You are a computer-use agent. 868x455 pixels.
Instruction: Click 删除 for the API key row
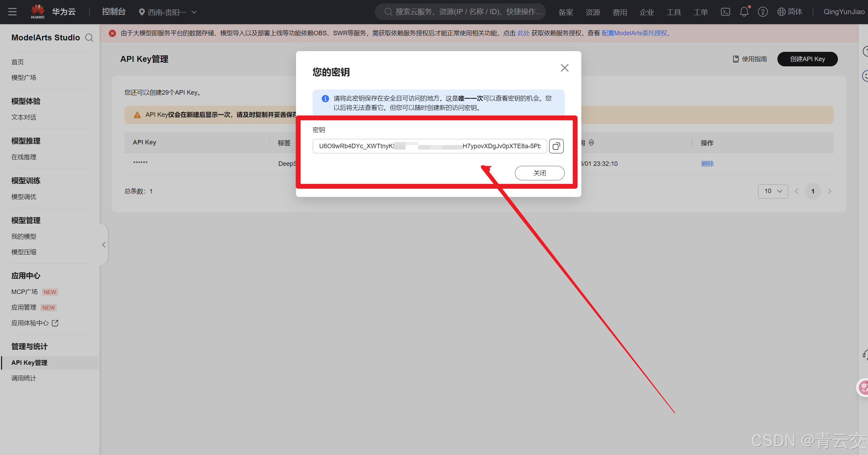click(x=708, y=164)
